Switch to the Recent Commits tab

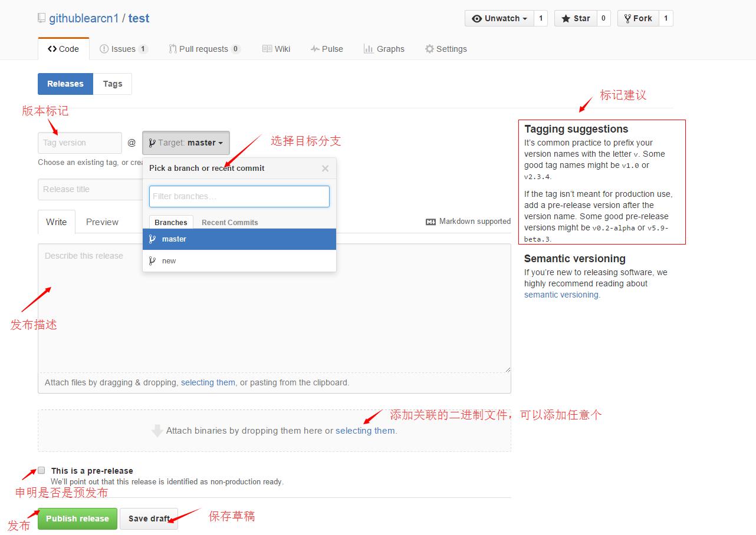tap(229, 222)
